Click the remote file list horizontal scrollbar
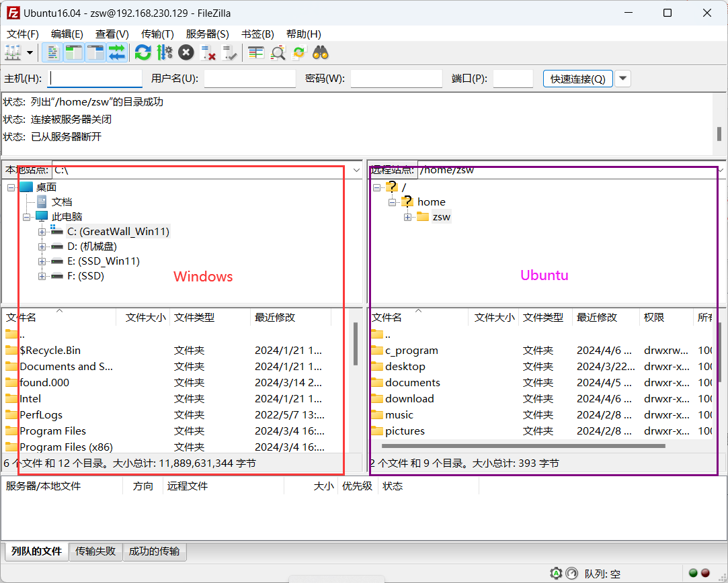This screenshot has width=728, height=583. (523, 446)
